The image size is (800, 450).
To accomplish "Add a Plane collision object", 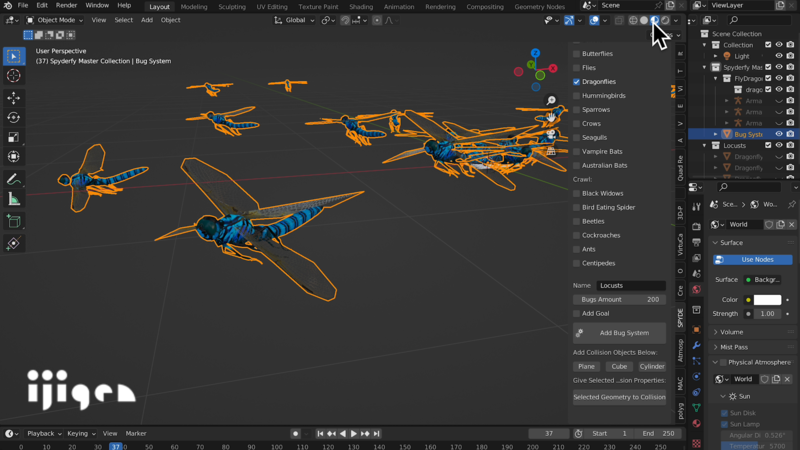I will [x=586, y=366].
